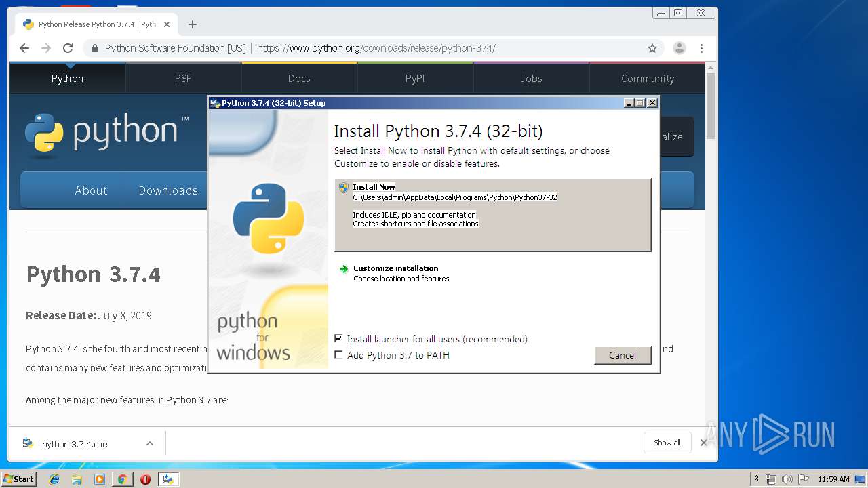
Task: Open the Windows Start menu
Action: tap(19, 479)
